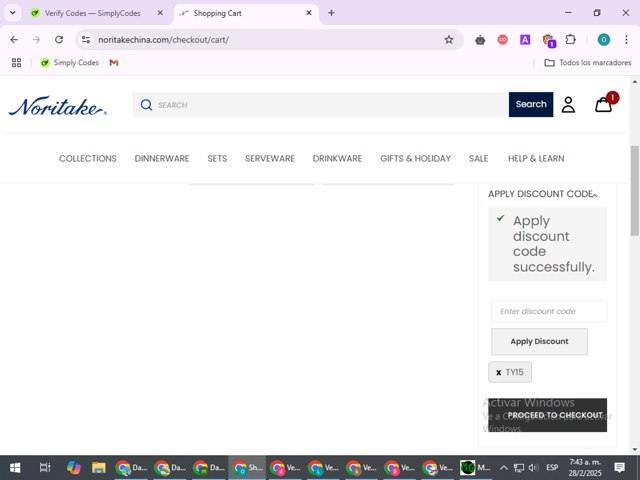
Task: View site information icon in address bar
Action: (86, 40)
